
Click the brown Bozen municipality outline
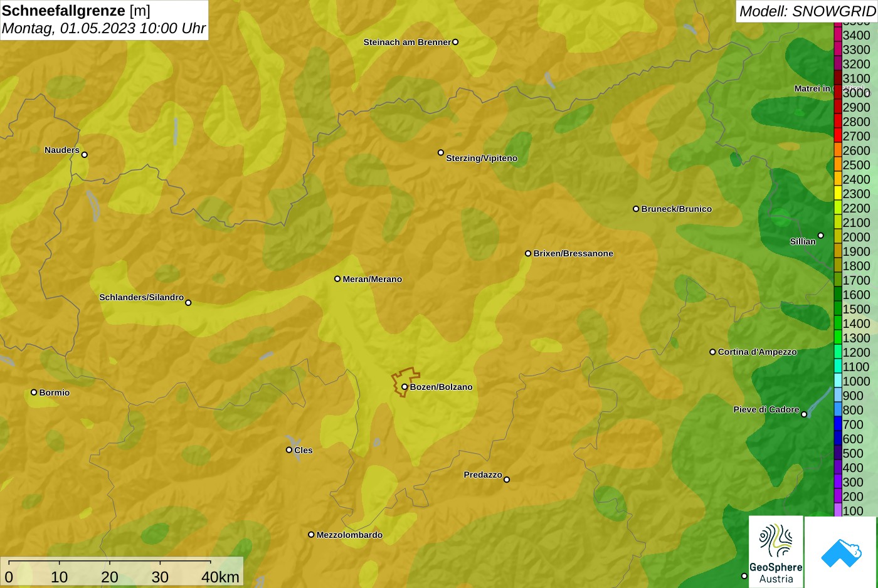point(405,382)
